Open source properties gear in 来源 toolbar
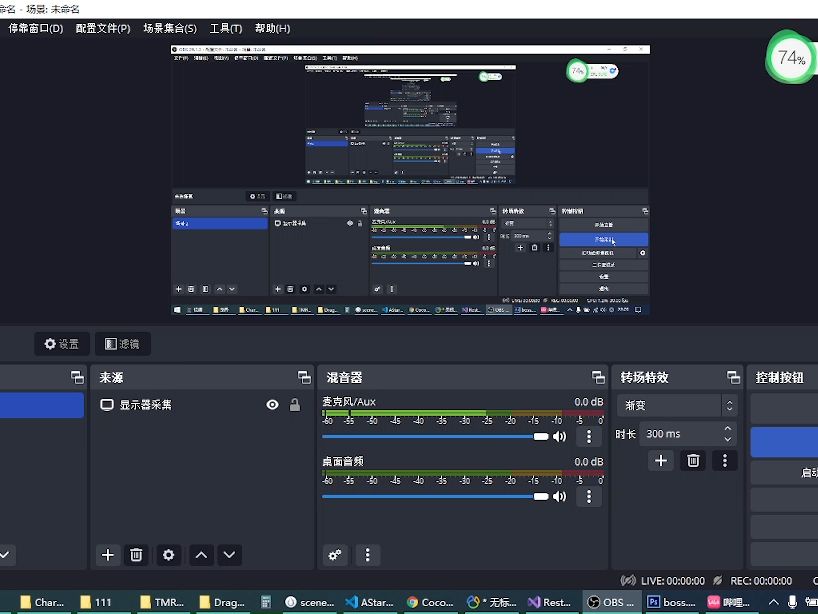The image size is (818, 614). tap(169, 555)
